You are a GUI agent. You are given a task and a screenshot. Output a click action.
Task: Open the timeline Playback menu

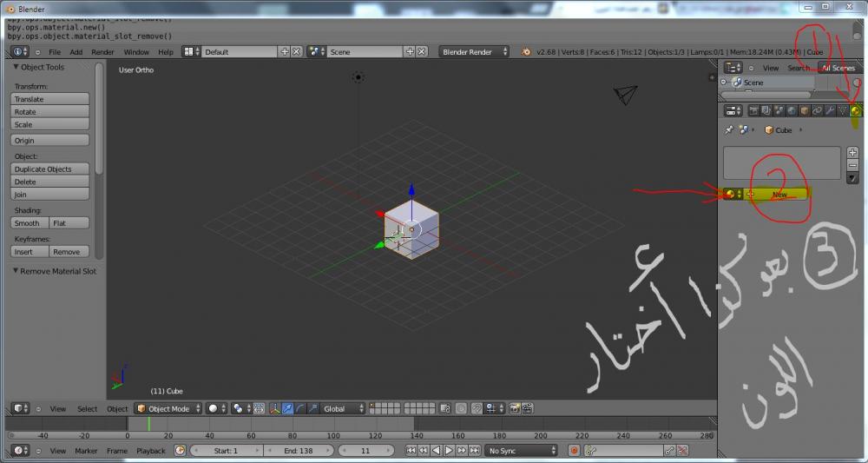[x=150, y=451]
